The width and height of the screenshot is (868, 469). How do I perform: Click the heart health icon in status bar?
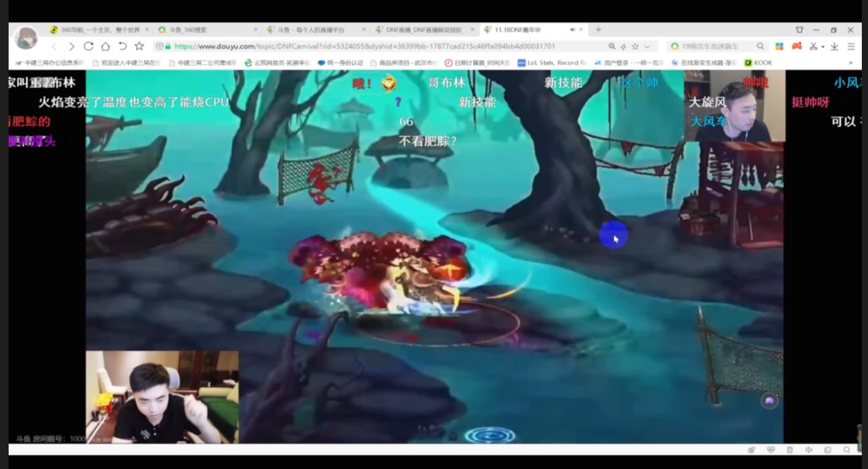pos(771,450)
